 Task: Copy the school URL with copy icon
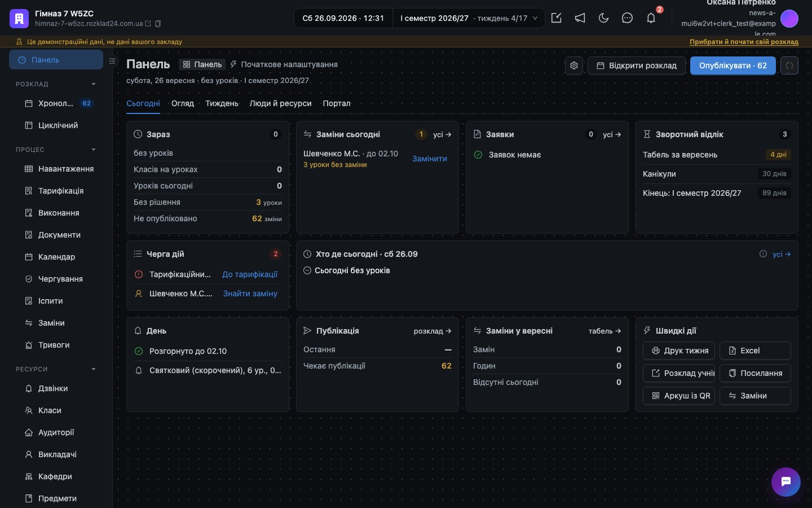[158, 24]
